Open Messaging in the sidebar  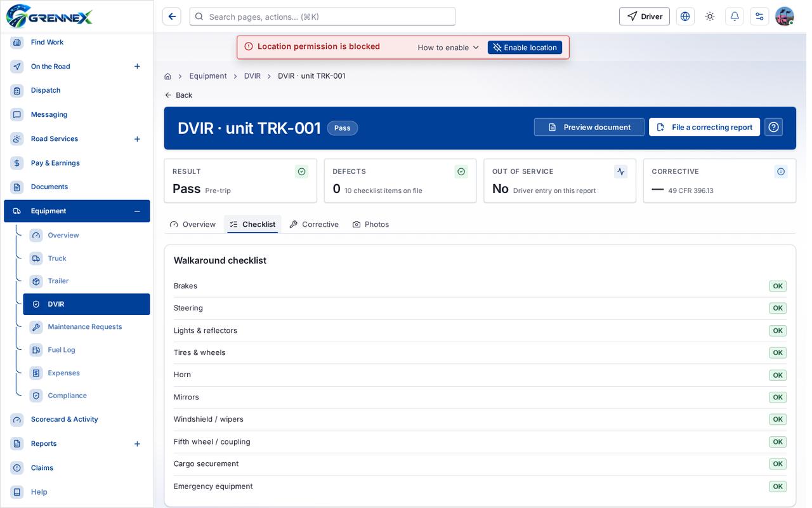tap(77, 114)
